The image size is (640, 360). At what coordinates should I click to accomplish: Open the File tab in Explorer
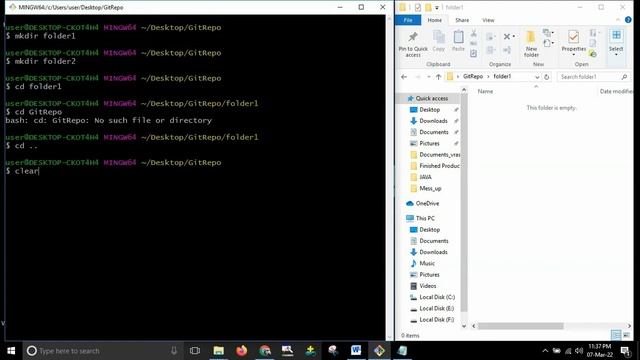tap(408, 20)
